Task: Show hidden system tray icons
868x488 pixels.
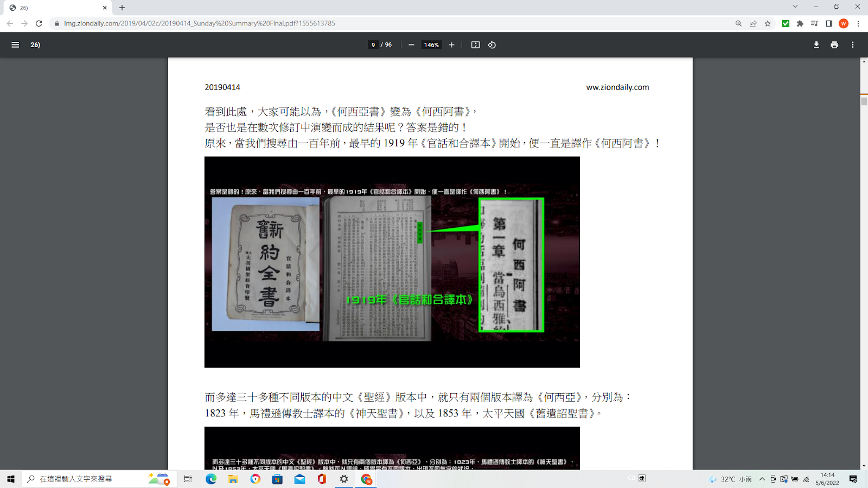Action: [x=762, y=479]
